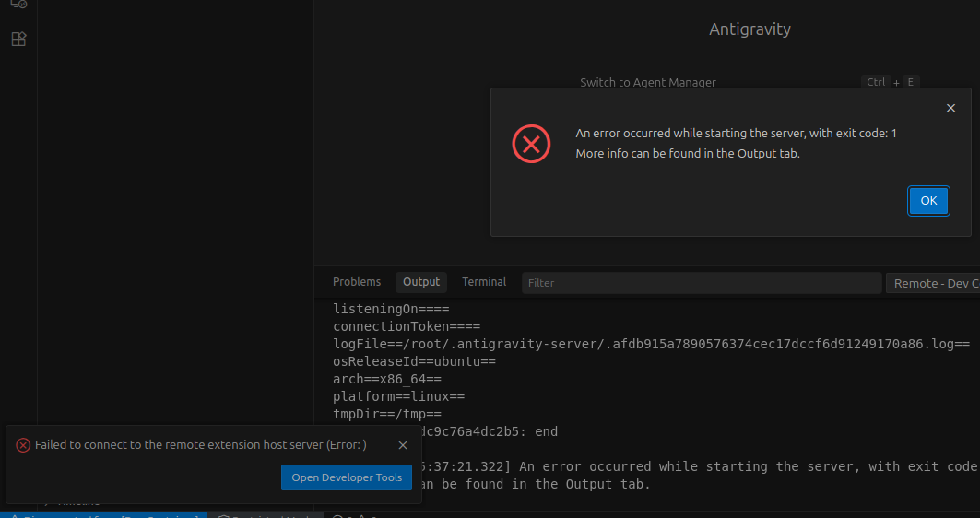Open the Remote Explorer in activity bar
This screenshot has height=518, width=980.
click(18, 4)
